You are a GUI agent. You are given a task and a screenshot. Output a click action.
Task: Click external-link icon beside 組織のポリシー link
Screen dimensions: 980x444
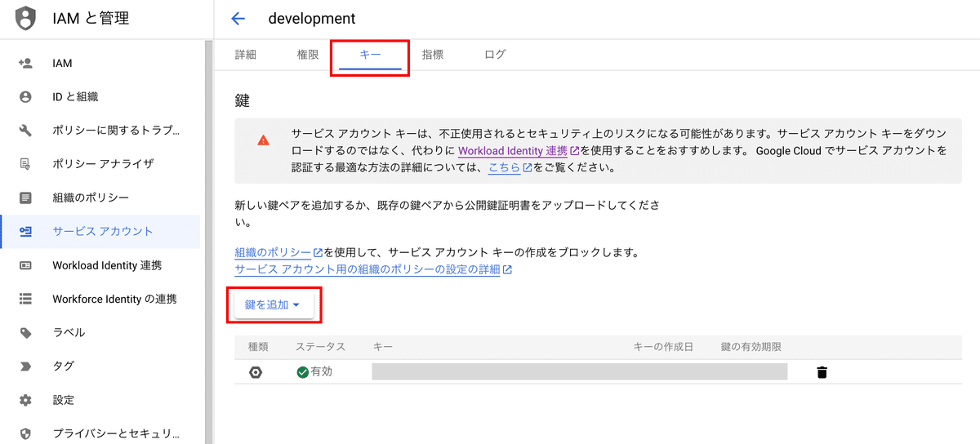[318, 253]
